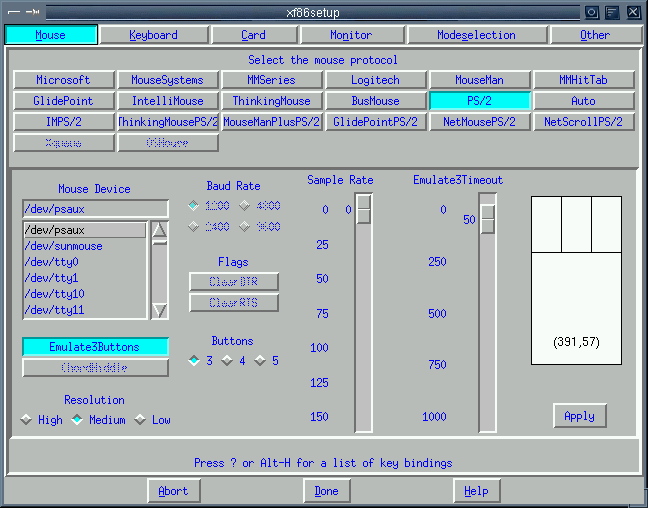Toggle the Emulate3Buttons option

click(95, 347)
